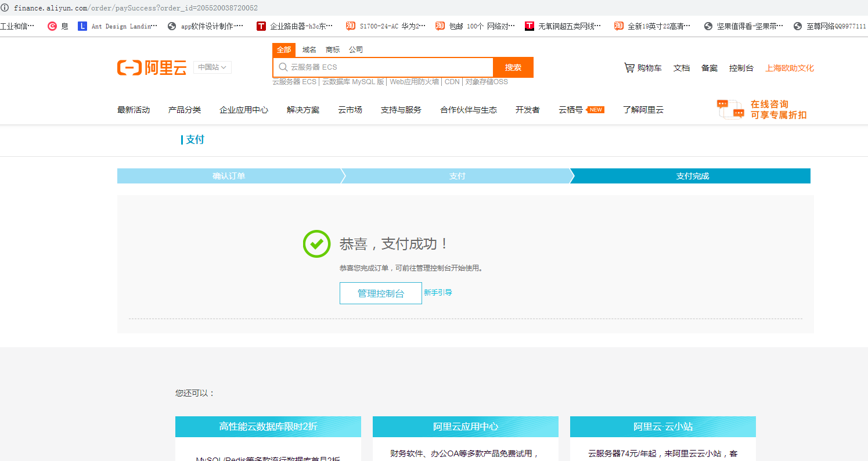Click the 确认订单 progress step

229,176
